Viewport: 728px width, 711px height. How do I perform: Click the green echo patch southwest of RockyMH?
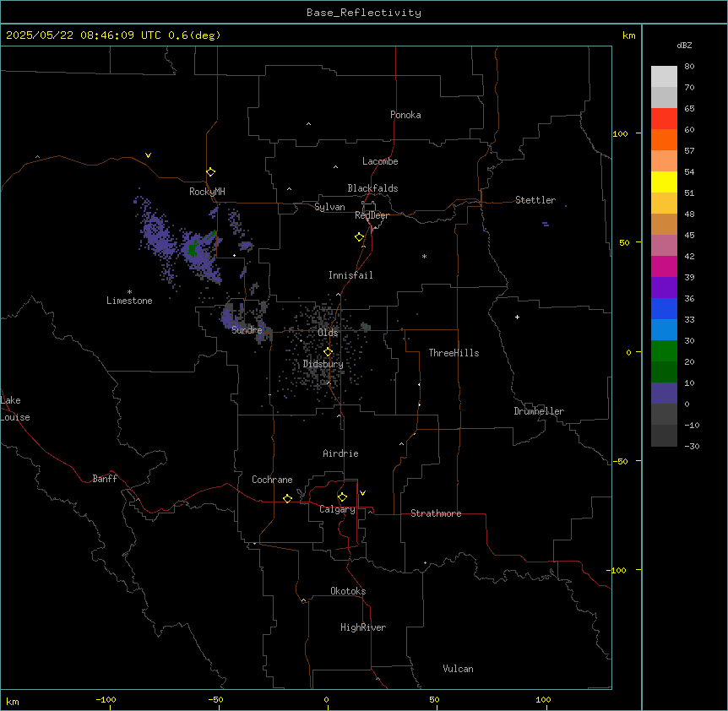(x=193, y=249)
